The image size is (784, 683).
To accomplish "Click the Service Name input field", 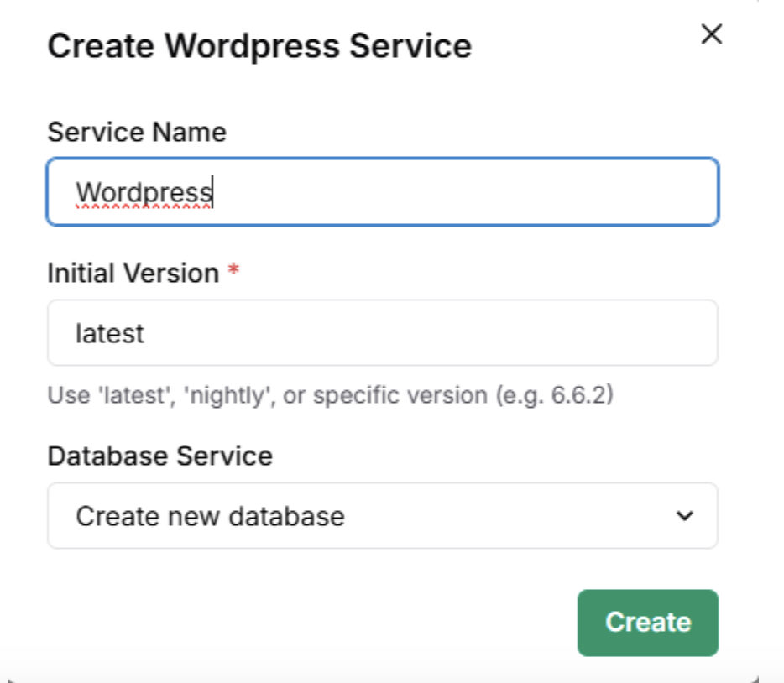I will 383,192.
